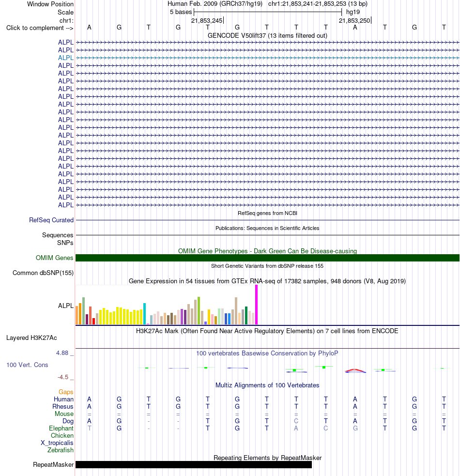Click the Common dbSNP(155) track label

tap(43, 273)
